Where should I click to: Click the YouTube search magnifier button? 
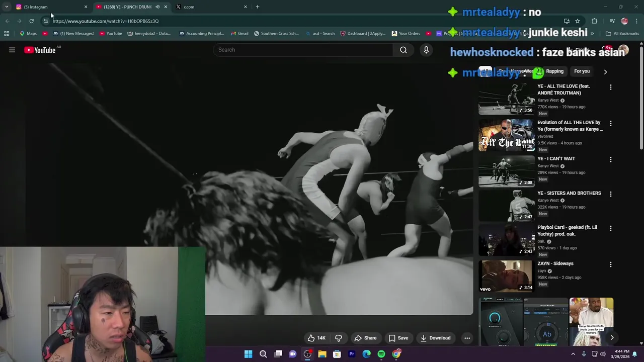pos(404,50)
